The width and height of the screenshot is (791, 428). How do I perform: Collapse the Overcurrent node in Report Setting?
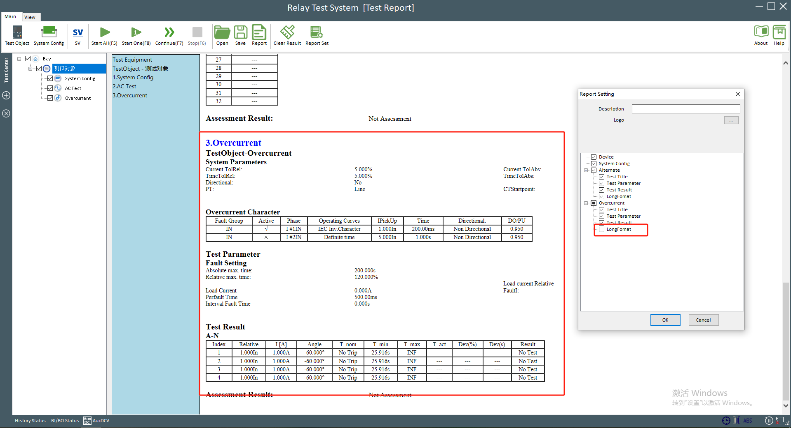click(585, 203)
